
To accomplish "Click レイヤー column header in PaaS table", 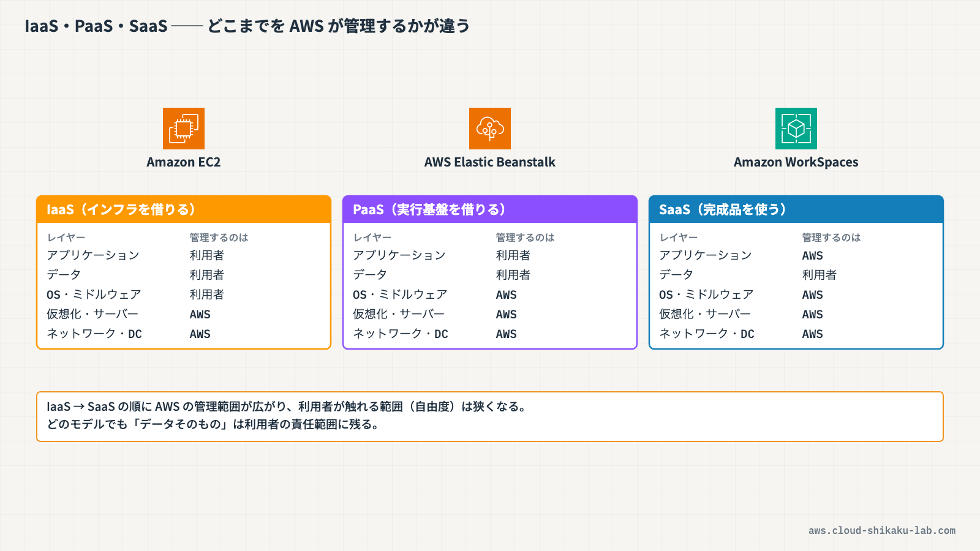I will [372, 238].
